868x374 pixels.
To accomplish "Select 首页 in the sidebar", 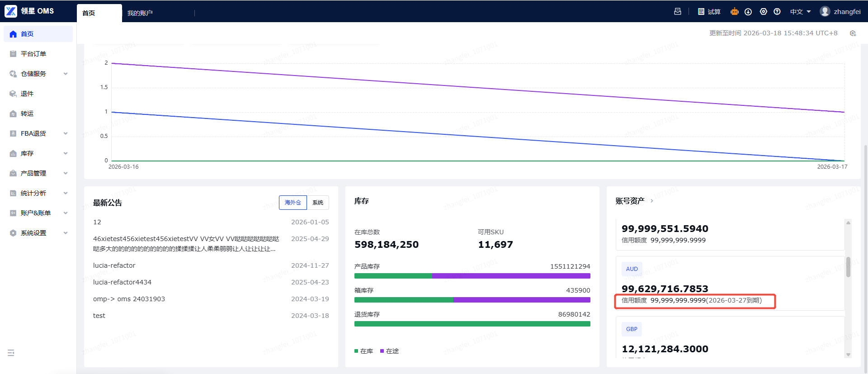I will click(x=38, y=34).
